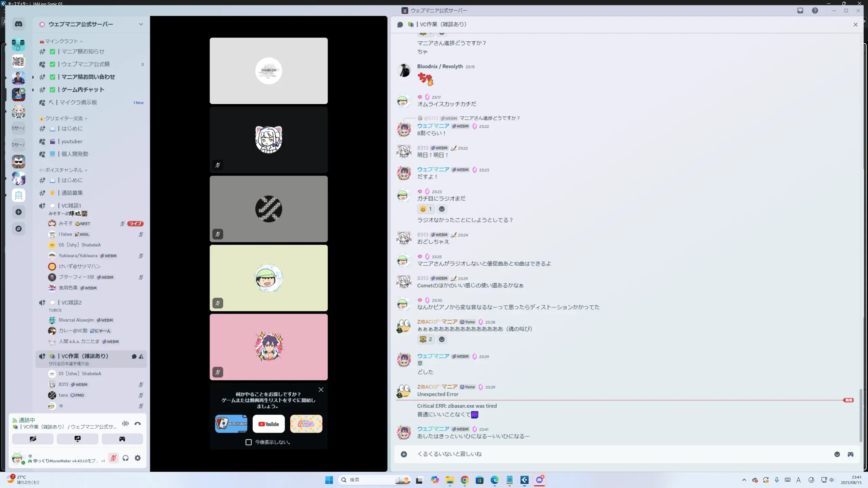Image resolution: width=868 pixels, height=488 pixels.
Task: Click the disconnect call phone icon
Action: (x=137, y=424)
